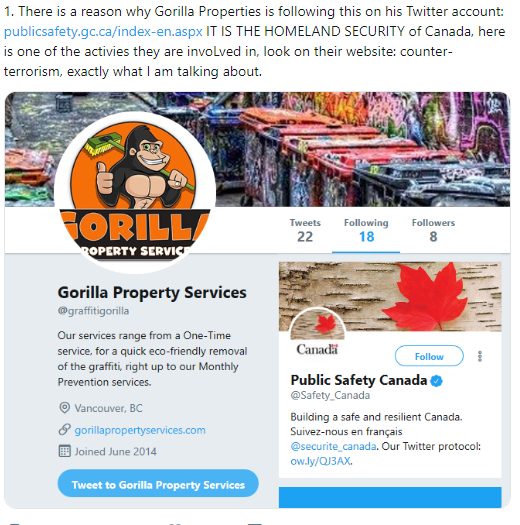
Task: Click the graffiti dumpsters header banner
Action: click(362, 149)
